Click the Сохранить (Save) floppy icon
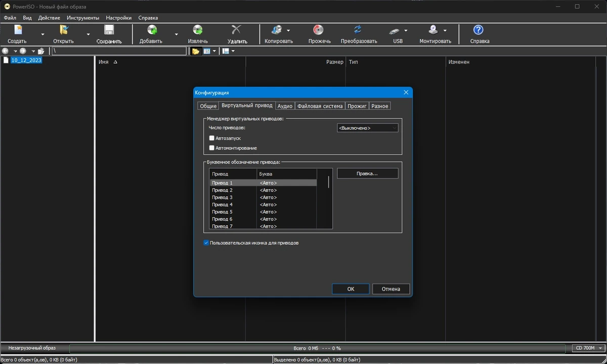This screenshot has width=607, height=364. (109, 30)
